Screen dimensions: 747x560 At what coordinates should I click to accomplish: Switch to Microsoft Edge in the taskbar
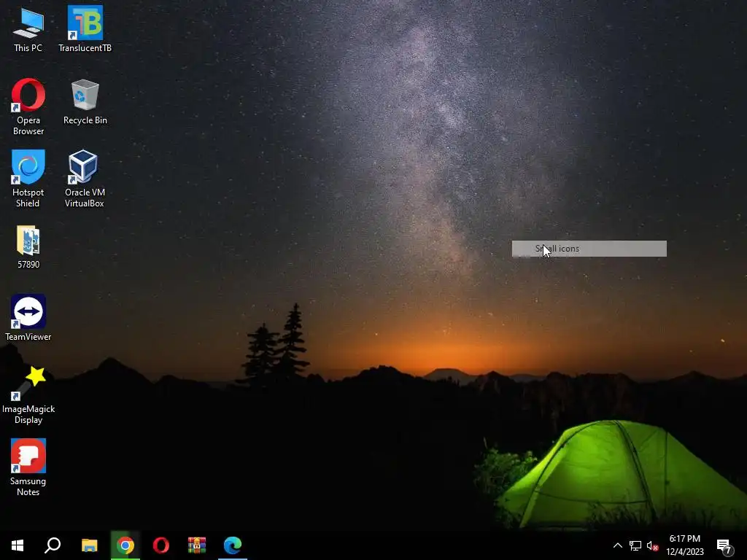(x=233, y=545)
